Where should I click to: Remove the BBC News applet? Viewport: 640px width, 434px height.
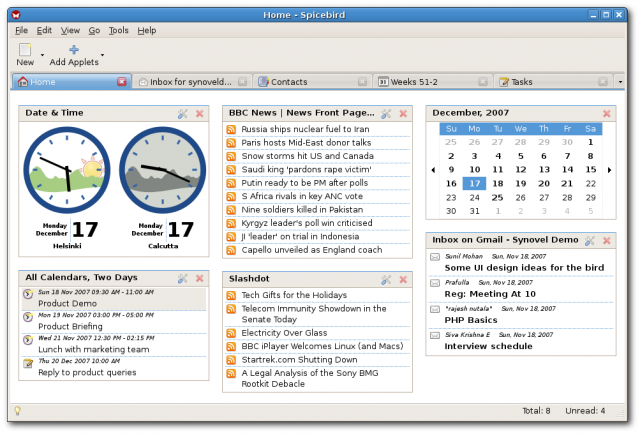pyautogui.click(x=403, y=114)
